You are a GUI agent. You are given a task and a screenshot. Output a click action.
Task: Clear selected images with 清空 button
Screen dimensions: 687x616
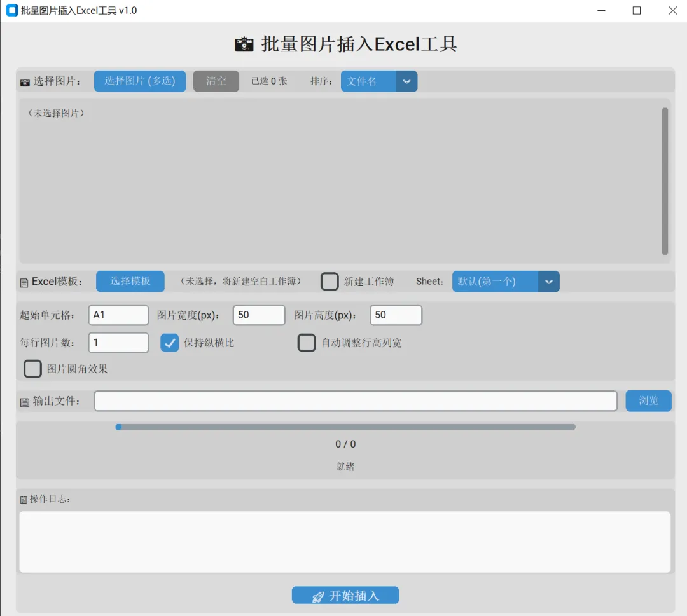tap(216, 81)
